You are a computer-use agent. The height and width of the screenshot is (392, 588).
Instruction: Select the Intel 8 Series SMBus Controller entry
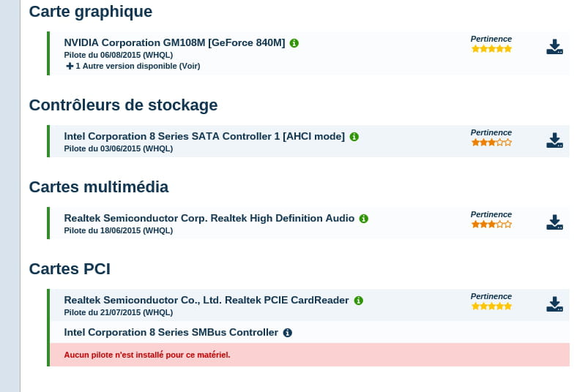pos(171,333)
